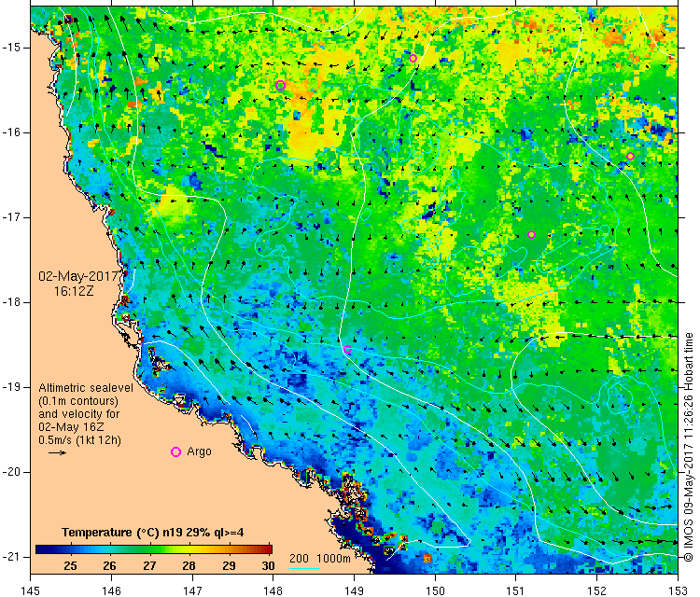Click the '02-May-2017' date label
The height and width of the screenshot is (597, 700).
pos(78,276)
